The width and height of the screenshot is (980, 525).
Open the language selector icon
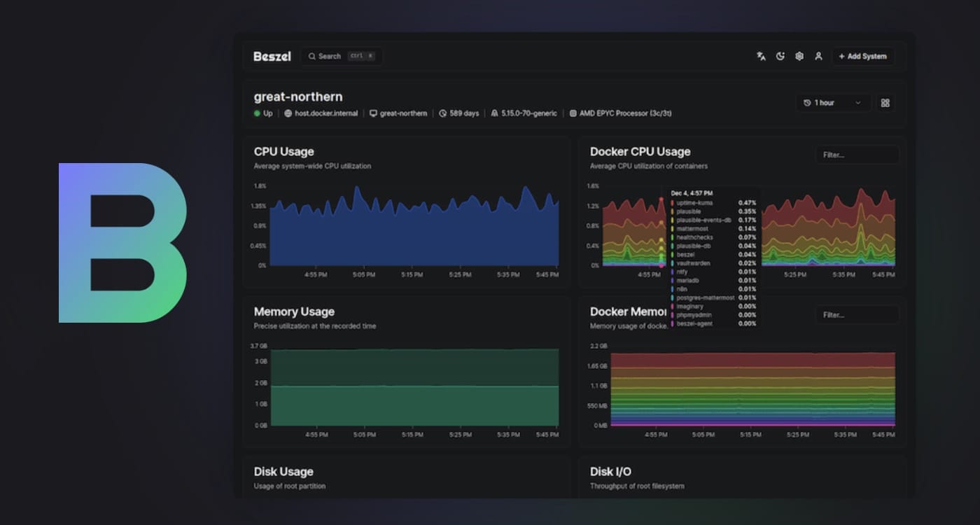(x=761, y=57)
